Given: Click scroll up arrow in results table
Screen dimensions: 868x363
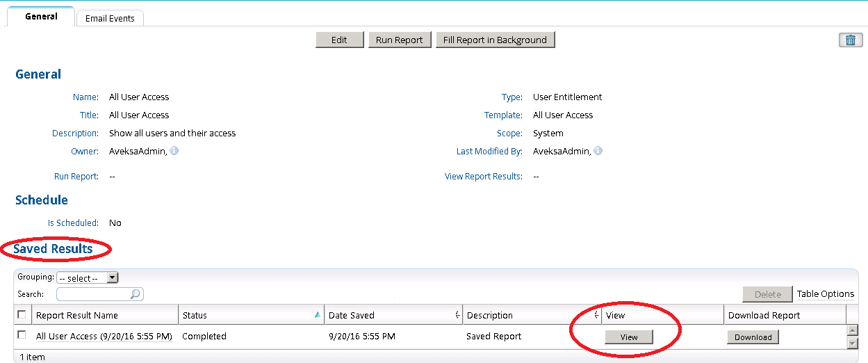Looking at the screenshot, I should [x=852, y=331].
